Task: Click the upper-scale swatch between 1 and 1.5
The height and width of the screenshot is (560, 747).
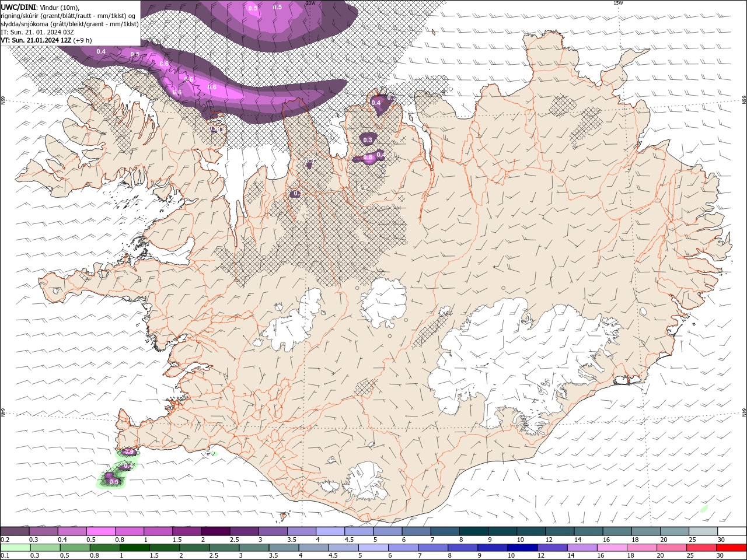Action: tap(158, 531)
